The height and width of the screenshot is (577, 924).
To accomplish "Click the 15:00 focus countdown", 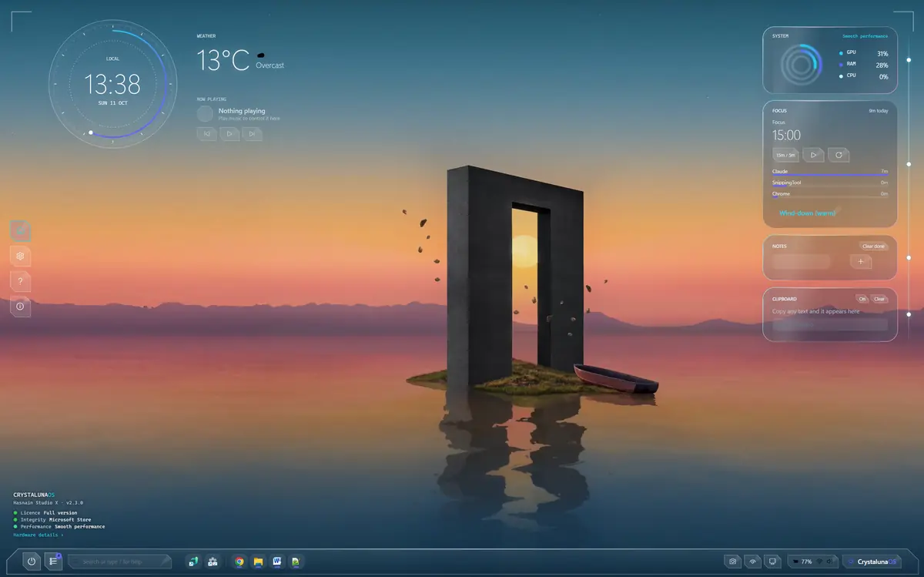I will point(787,136).
